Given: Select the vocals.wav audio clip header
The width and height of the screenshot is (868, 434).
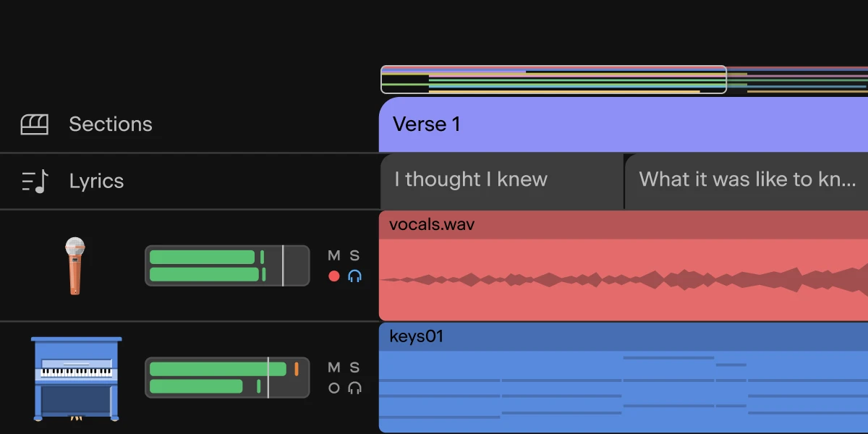Looking at the screenshot, I should (x=624, y=225).
